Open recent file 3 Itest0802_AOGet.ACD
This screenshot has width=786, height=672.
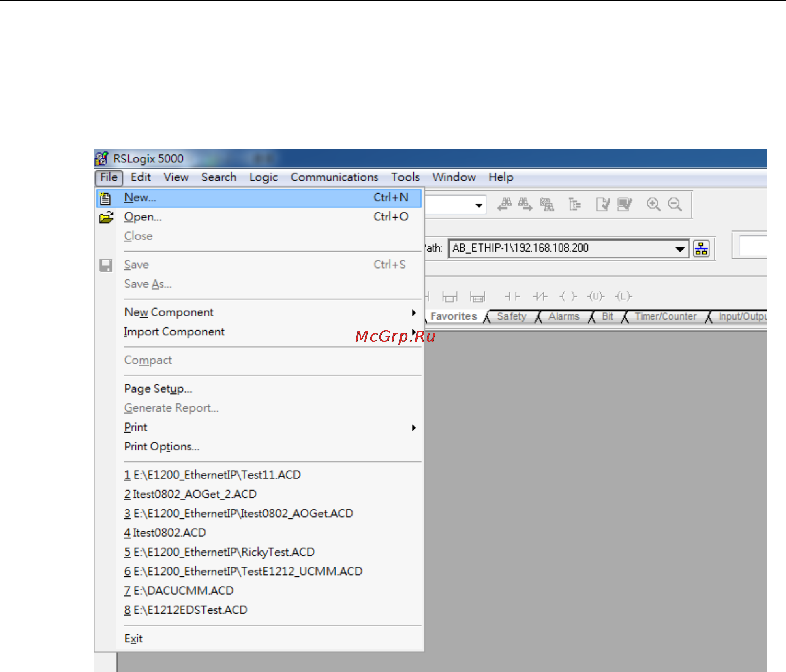tap(259, 514)
